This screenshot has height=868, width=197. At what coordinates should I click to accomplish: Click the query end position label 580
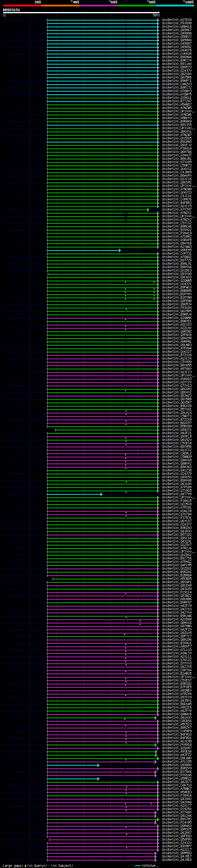(x=155, y=15)
